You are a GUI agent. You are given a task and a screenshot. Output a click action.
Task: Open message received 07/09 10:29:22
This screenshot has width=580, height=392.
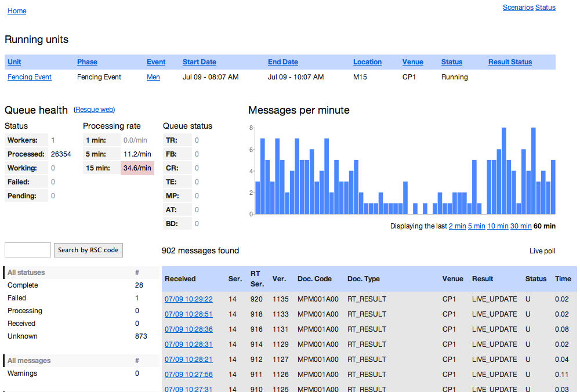pyautogui.click(x=188, y=299)
